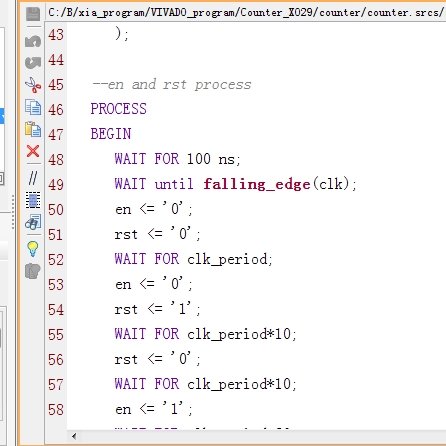Click the column selection mode icon
The image size is (446, 446).
click(33, 200)
